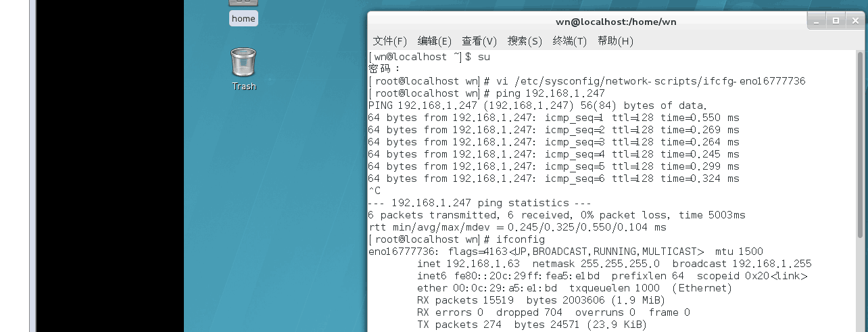Image resolution: width=868 pixels, height=332 pixels.
Task: Expand the 查看(V) menu
Action: pos(479,41)
